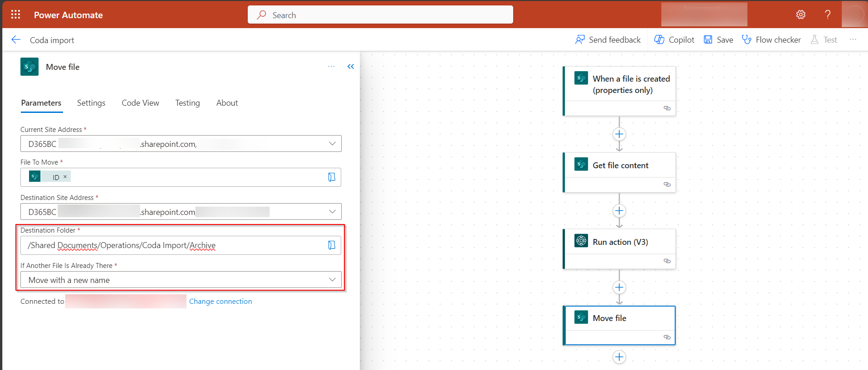Save the flow

pyautogui.click(x=718, y=40)
